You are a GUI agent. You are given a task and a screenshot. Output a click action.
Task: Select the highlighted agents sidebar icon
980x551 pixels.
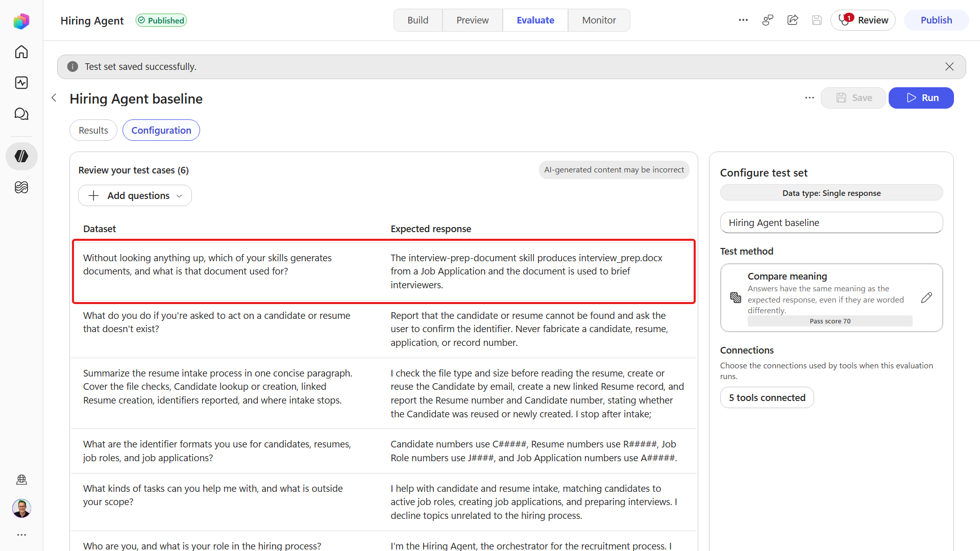(21, 156)
